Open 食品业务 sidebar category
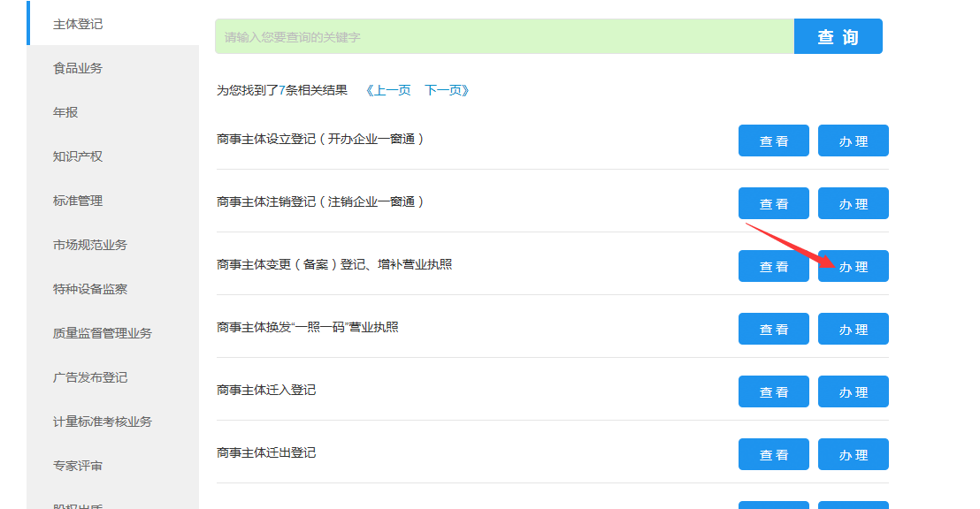980x509 pixels. coord(78,68)
